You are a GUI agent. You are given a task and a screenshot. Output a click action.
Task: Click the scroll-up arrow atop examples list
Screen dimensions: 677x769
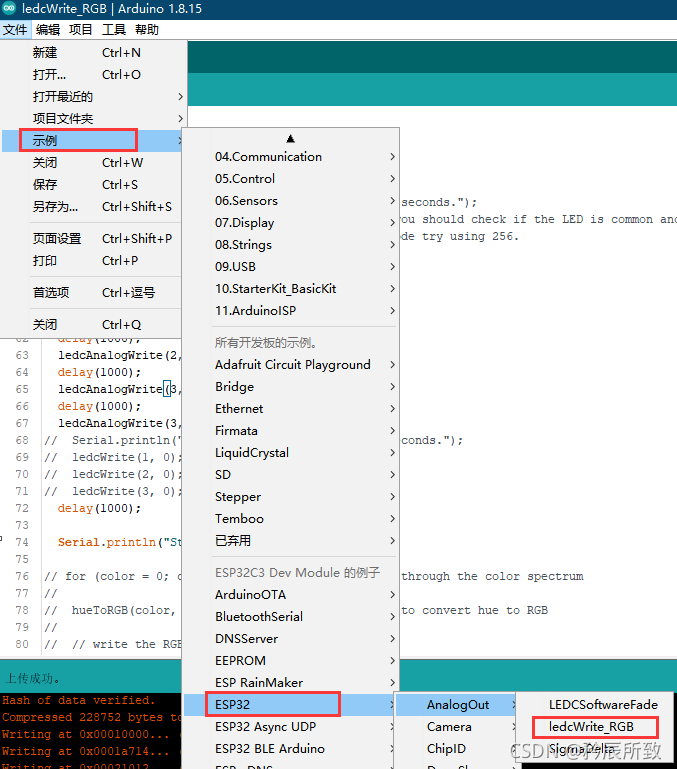tap(290, 139)
